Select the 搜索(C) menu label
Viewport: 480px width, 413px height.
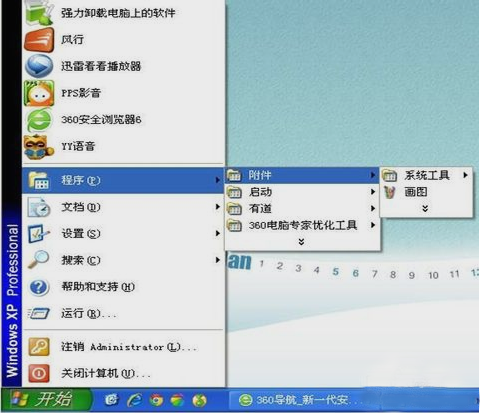pyautogui.click(x=81, y=260)
